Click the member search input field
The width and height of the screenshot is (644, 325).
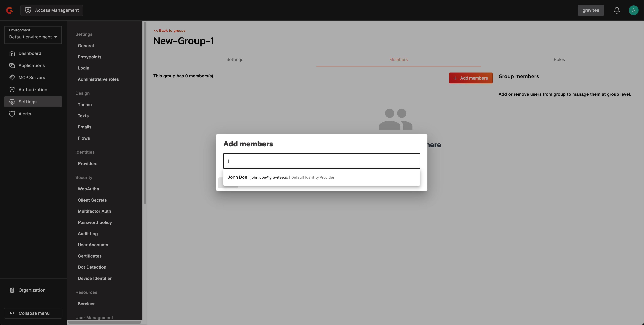click(x=321, y=161)
